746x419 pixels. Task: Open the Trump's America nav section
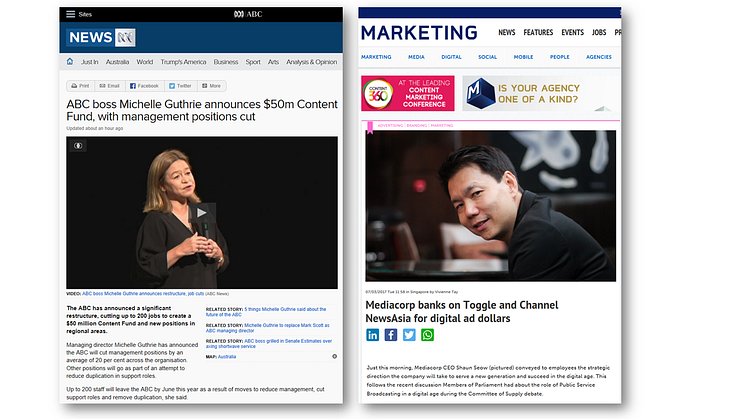click(184, 61)
